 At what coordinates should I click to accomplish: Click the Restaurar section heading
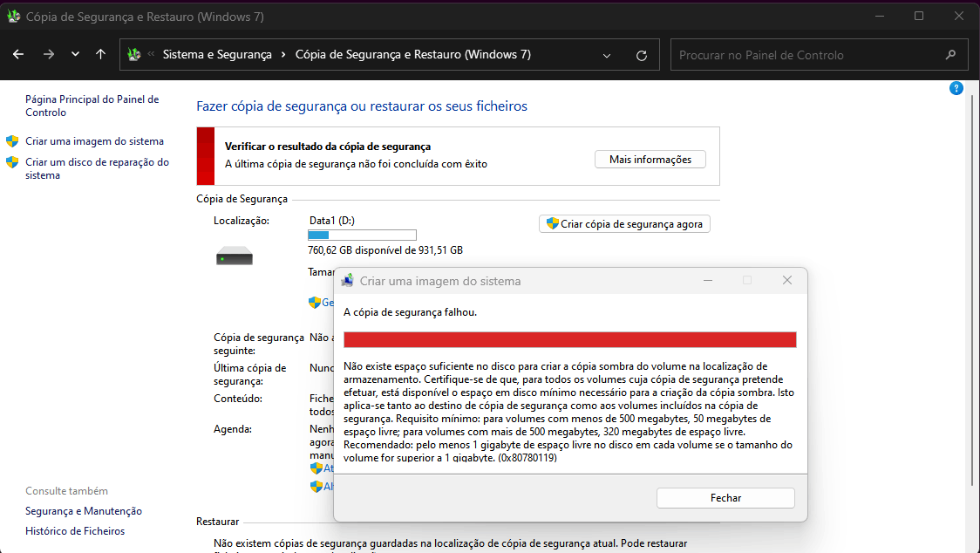[217, 522]
